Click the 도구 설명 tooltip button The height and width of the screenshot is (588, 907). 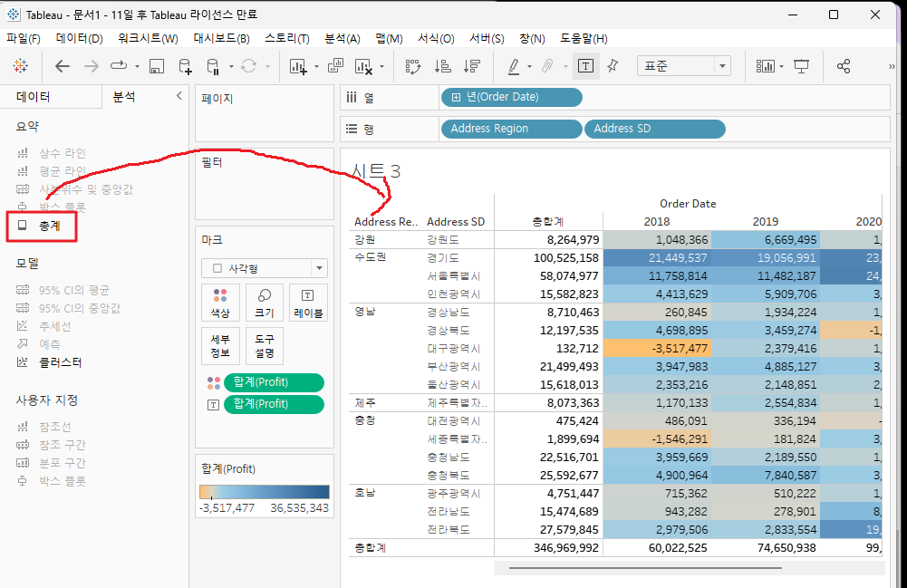(x=265, y=346)
